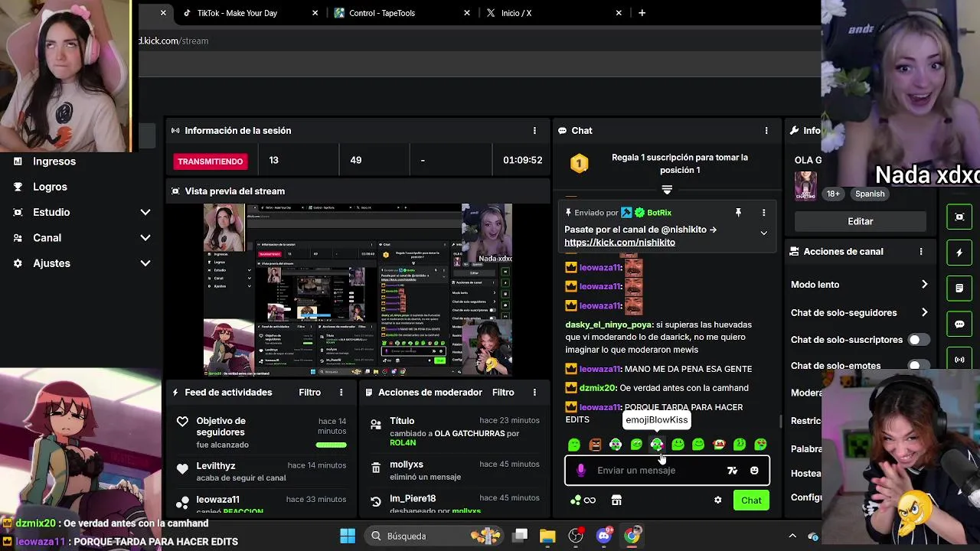Image resolution: width=980 pixels, height=551 pixels.
Task: Open Filtro in Feed de actividades
Action: point(309,393)
